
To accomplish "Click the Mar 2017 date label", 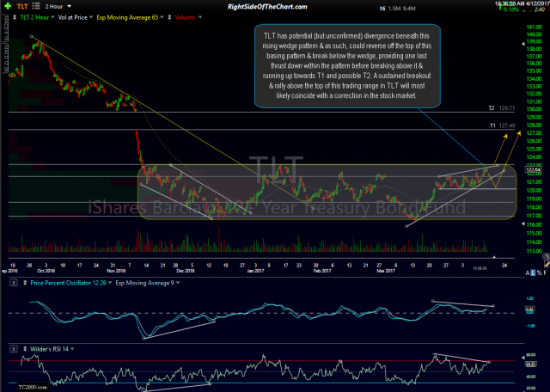I will (386, 271).
